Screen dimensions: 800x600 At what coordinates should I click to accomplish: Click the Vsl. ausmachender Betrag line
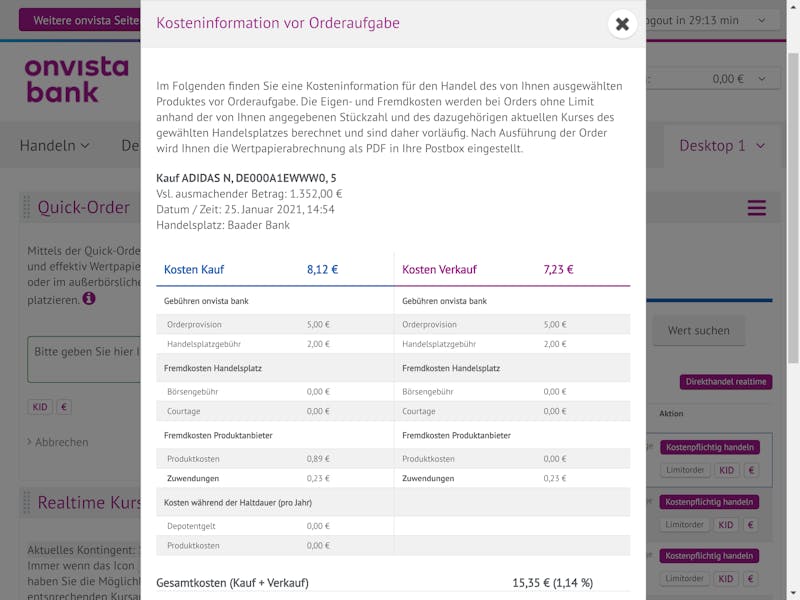point(249,194)
